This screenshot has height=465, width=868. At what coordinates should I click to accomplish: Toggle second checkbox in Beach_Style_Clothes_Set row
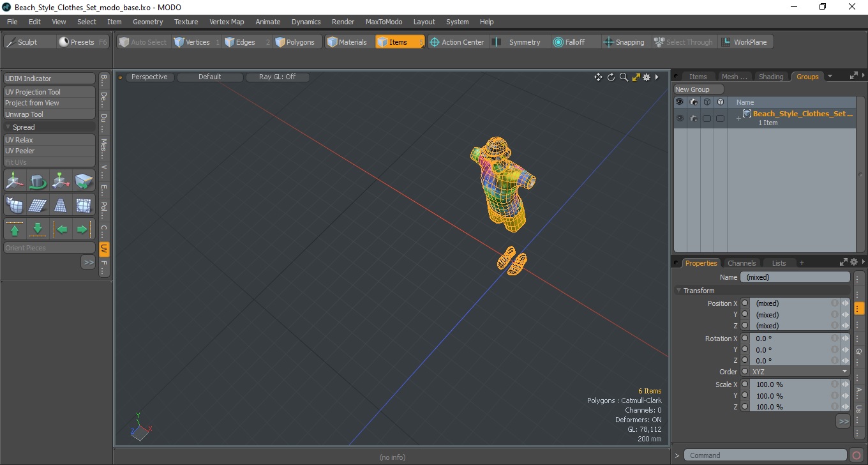(720, 118)
